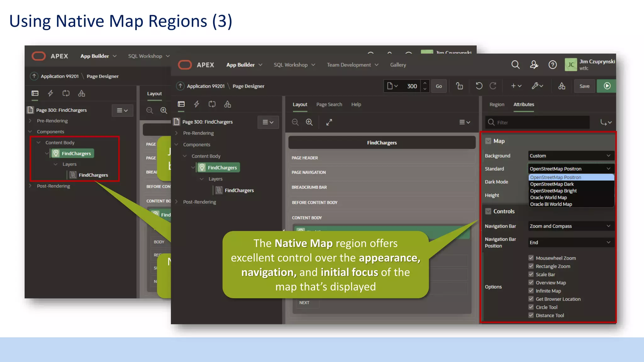Expand Pre-Rendering node in front window tree
The image size is (644, 362).
[176, 133]
